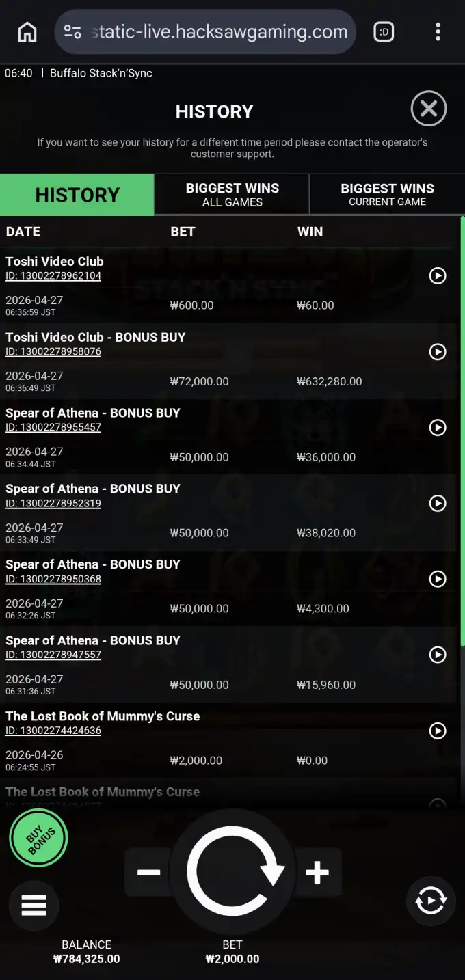465x980 pixels.
Task: Open browser three-dot menu
Action: (x=438, y=31)
